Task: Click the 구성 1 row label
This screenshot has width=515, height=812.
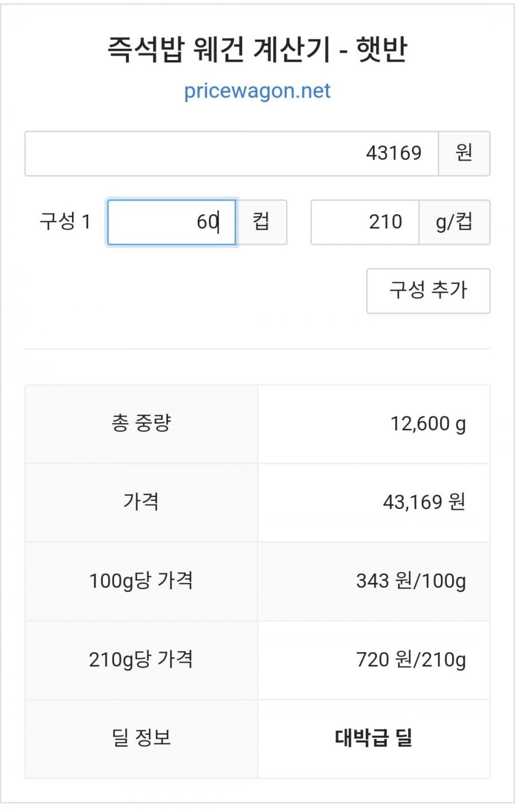Action: pos(65,222)
